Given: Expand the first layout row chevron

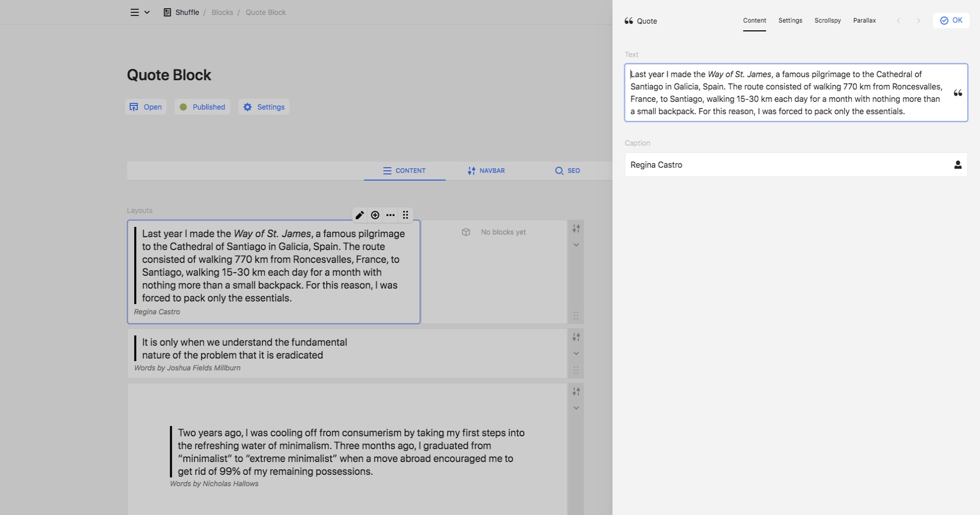Looking at the screenshot, I should pyautogui.click(x=576, y=245).
